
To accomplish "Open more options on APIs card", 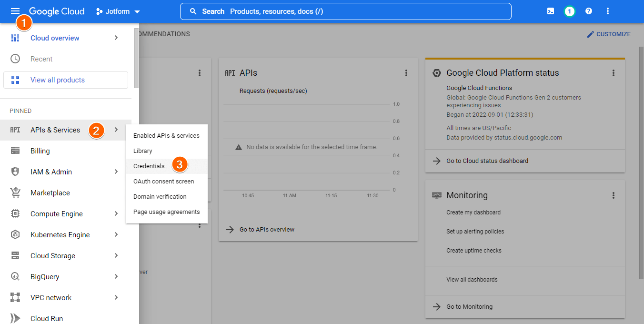I will (406, 73).
